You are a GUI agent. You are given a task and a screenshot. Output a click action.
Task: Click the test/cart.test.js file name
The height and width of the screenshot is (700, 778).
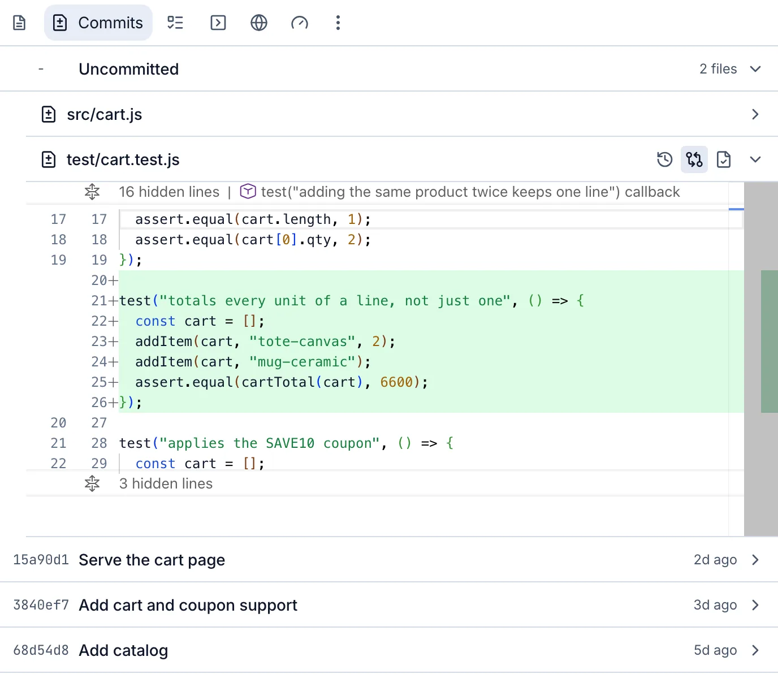[x=123, y=159]
